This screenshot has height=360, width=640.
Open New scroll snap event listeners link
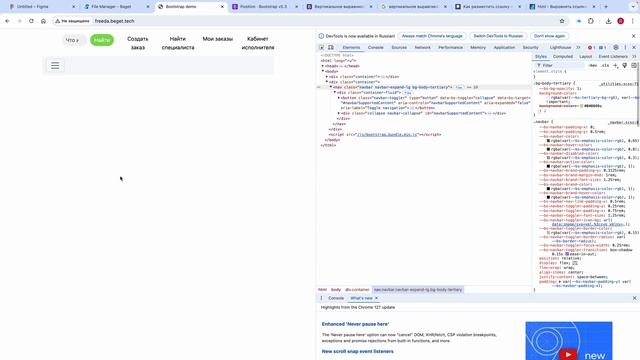pyautogui.click(x=358, y=351)
